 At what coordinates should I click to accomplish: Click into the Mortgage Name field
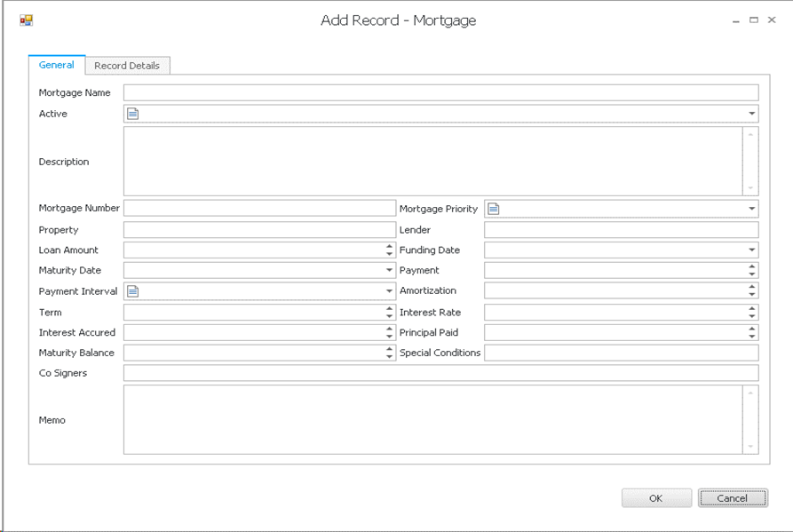pyautogui.click(x=440, y=92)
